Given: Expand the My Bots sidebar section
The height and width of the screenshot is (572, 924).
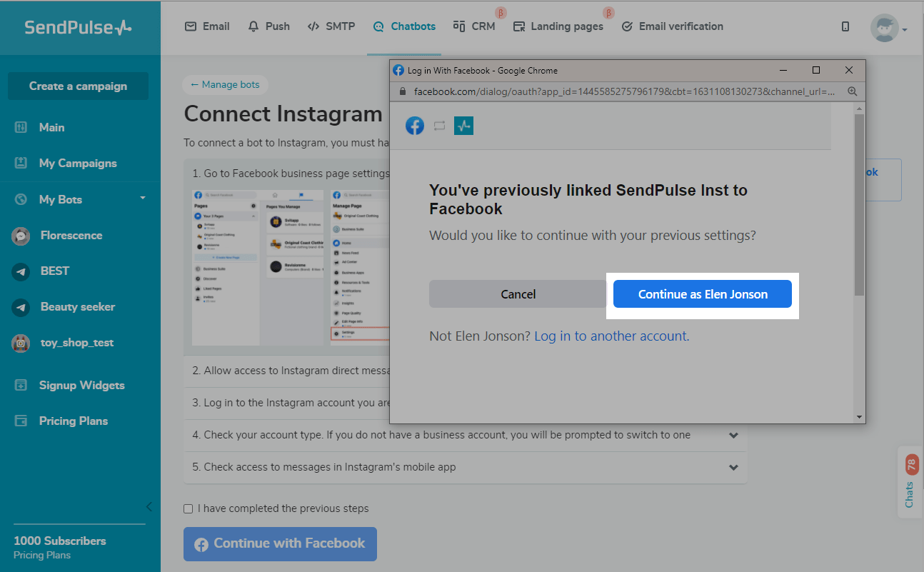Looking at the screenshot, I should click(x=142, y=199).
